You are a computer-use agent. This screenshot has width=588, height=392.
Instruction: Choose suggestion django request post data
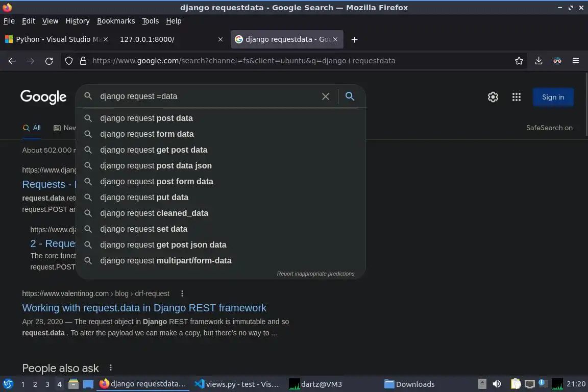(x=220, y=118)
